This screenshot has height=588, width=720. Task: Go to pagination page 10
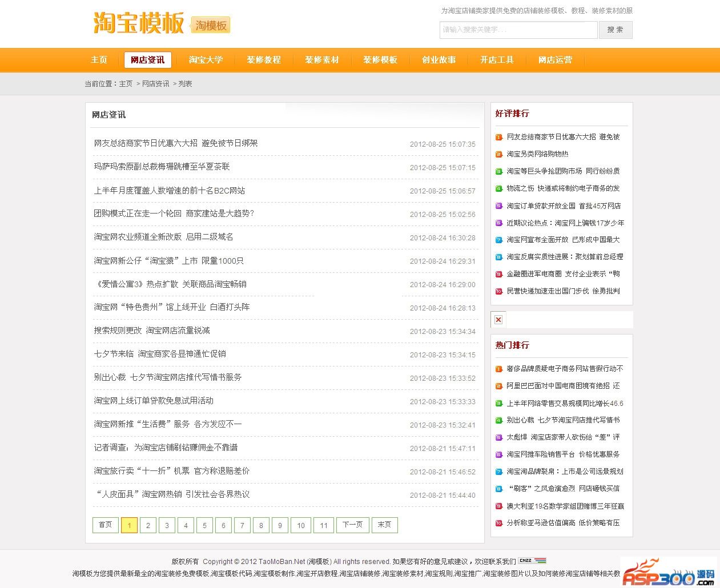[301, 525]
